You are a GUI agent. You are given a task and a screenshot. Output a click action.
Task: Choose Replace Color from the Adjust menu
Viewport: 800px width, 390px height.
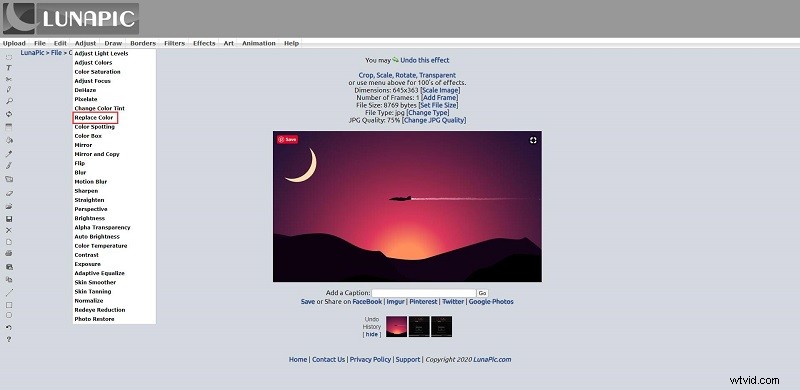point(95,118)
